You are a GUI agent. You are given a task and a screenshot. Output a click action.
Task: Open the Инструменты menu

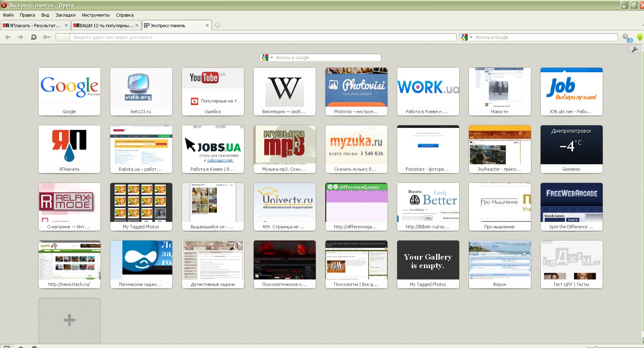point(96,15)
